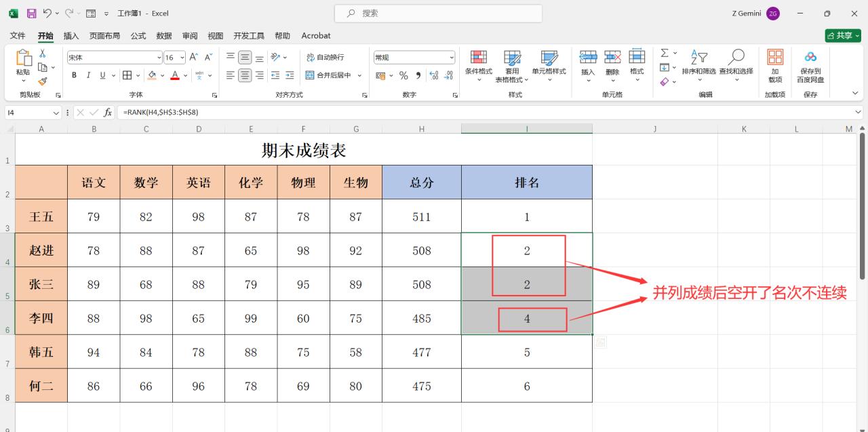The width and height of the screenshot is (868, 432).
Task: Click the Copy icon in clipboard group
Action: 42,67
